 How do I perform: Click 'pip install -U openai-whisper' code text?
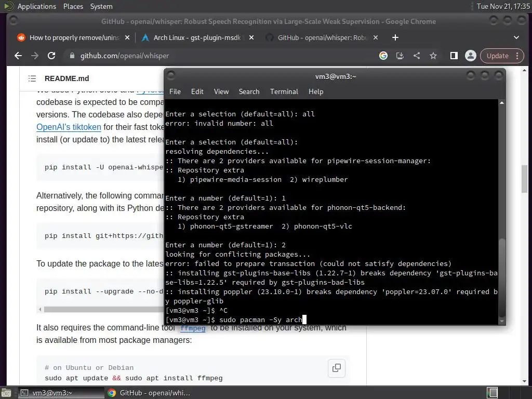coord(104,167)
